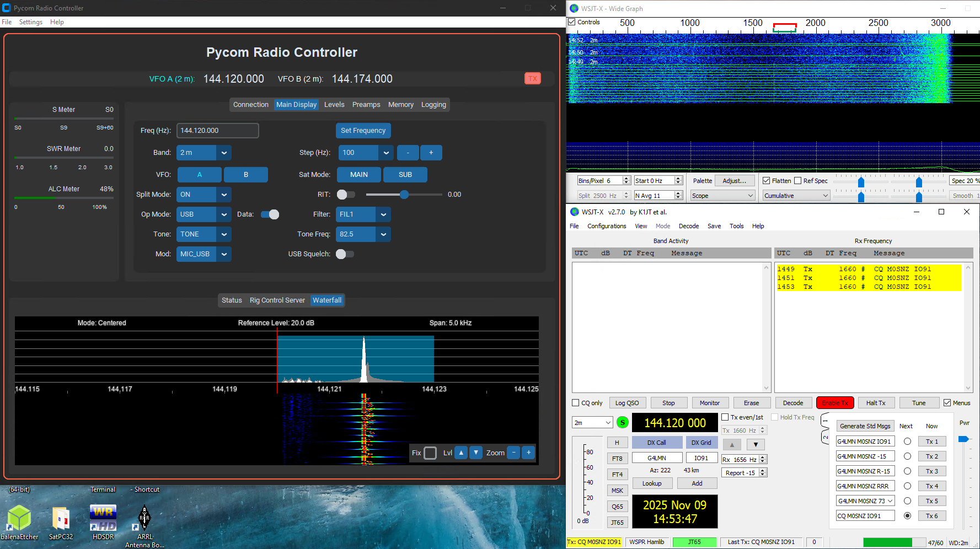Viewport: 980px width, 549px height.
Task: Open the Configurations menu in WSJT-X
Action: (x=607, y=226)
